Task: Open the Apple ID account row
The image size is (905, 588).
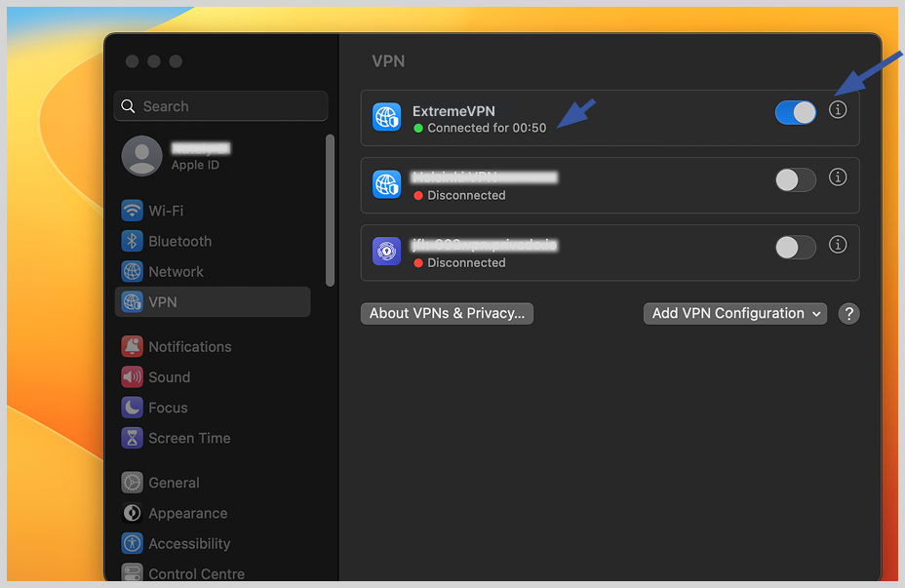Action: (213, 156)
